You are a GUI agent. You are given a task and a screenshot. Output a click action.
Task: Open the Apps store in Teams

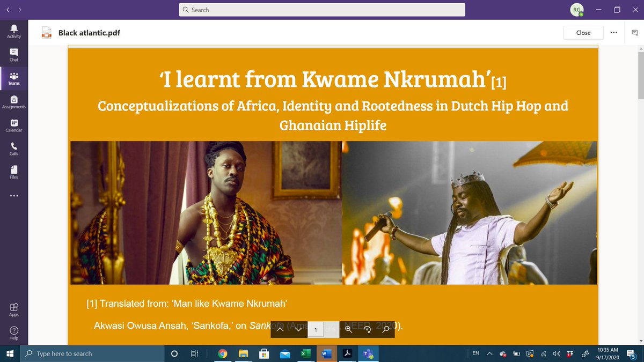14,310
